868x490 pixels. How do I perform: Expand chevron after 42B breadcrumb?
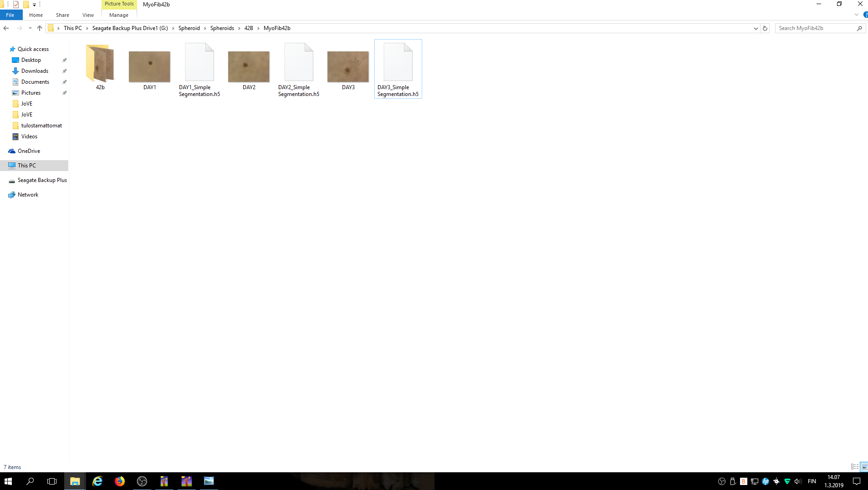pyautogui.click(x=258, y=28)
